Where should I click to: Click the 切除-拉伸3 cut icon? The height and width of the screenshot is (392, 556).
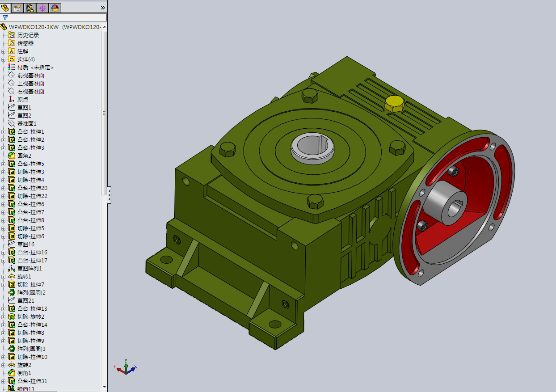click(x=12, y=172)
